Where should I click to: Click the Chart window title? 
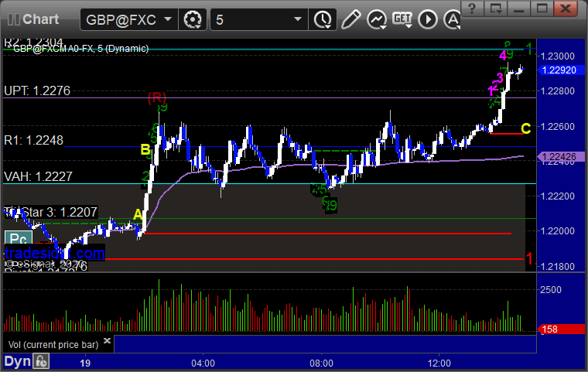[x=40, y=19]
